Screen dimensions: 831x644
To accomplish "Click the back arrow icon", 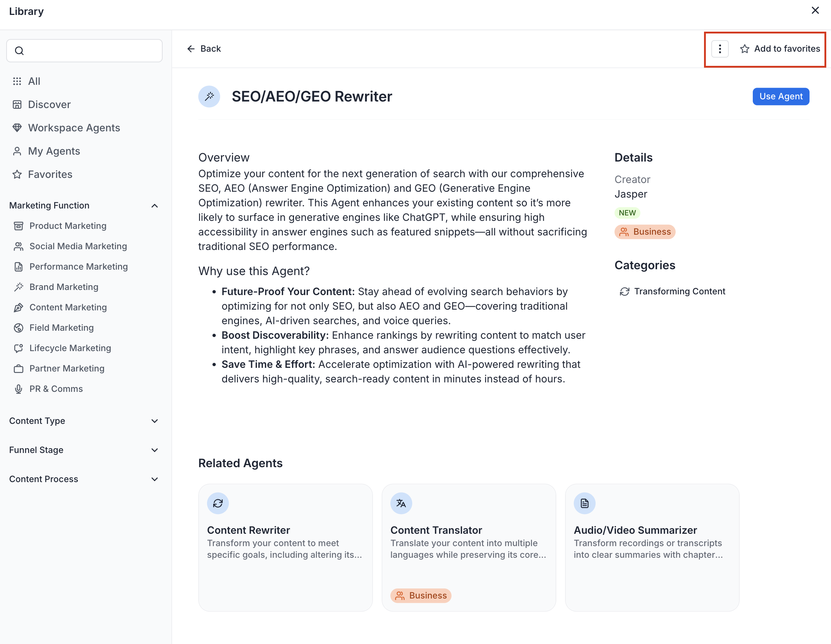I will 191,49.
